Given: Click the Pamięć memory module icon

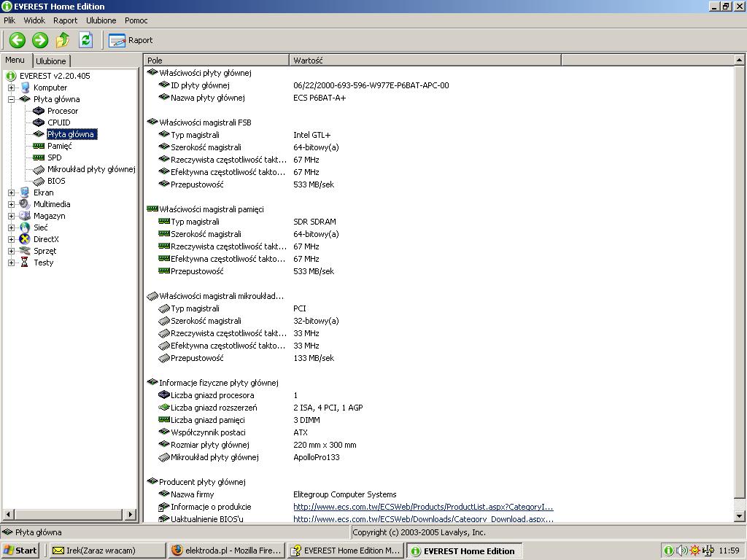Looking at the screenshot, I should (x=39, y=146).
